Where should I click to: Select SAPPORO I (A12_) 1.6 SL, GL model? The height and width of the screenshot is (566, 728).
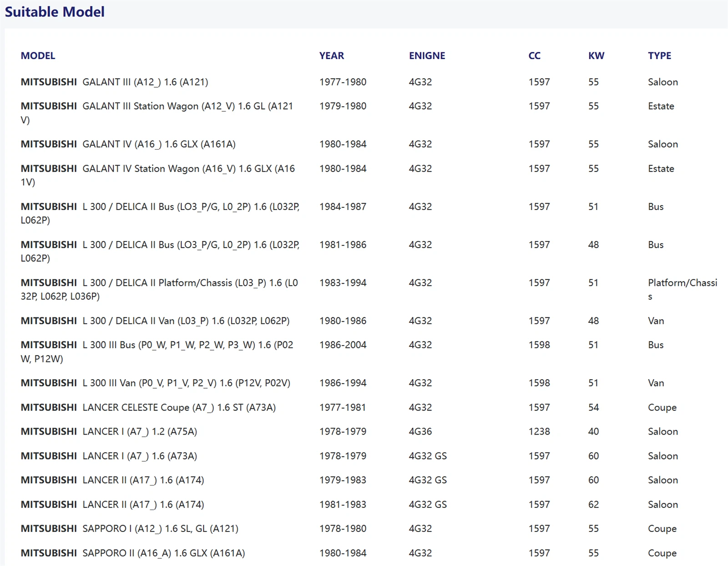(129, 529)
